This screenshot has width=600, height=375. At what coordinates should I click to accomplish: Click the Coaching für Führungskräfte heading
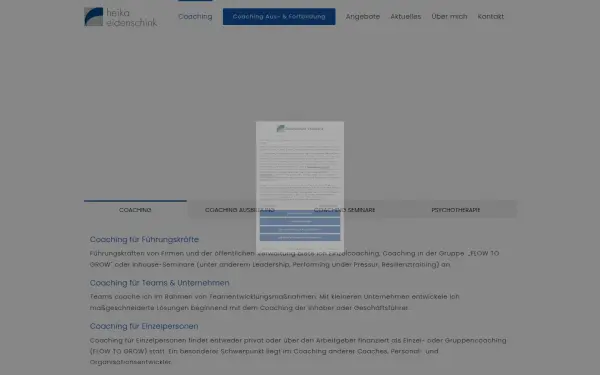click(x=144, y=240)
